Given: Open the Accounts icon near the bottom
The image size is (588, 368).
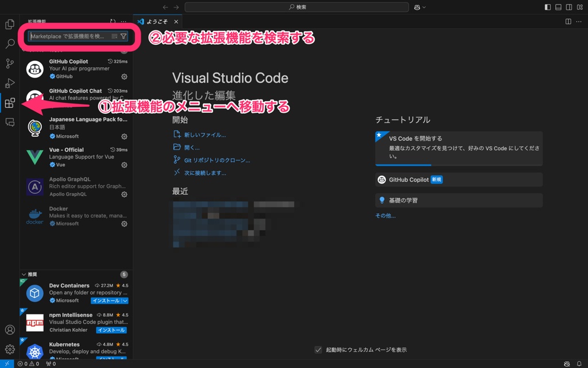Looking at the screenshot, I should click(9, 329).
